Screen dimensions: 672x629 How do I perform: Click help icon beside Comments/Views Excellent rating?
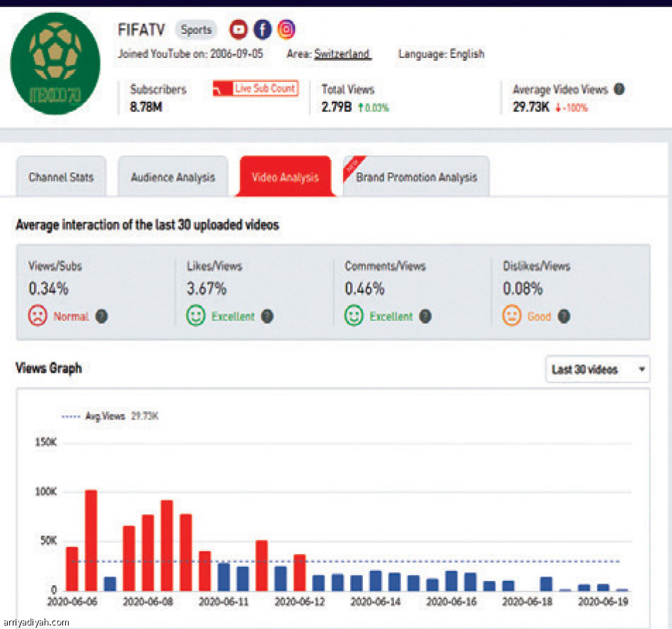coord(424,316)
